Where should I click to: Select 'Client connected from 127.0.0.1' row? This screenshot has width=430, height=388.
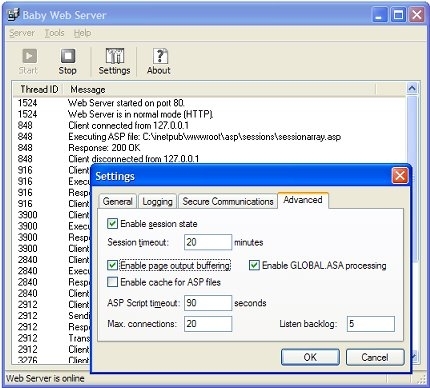click(x=209, y=125)
